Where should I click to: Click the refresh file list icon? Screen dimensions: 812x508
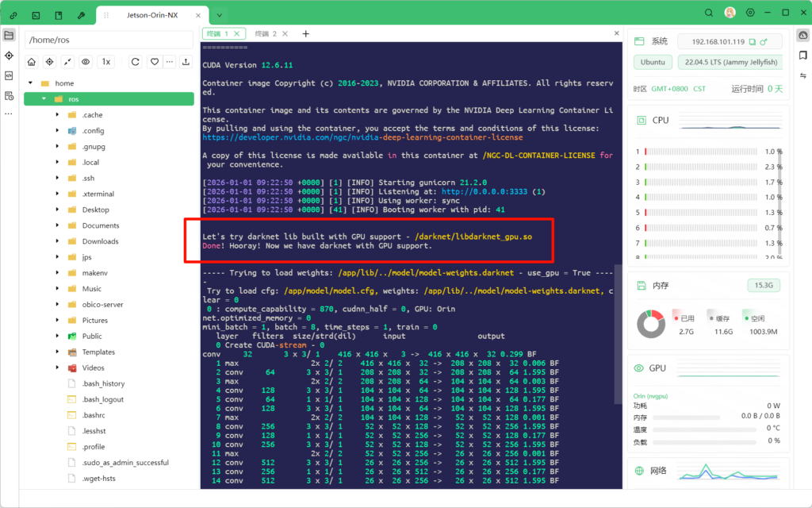tap(136, 62)
